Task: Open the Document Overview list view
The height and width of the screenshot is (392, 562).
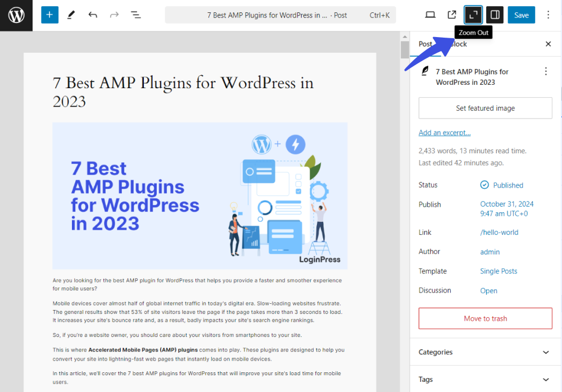Action: (135, 15)
